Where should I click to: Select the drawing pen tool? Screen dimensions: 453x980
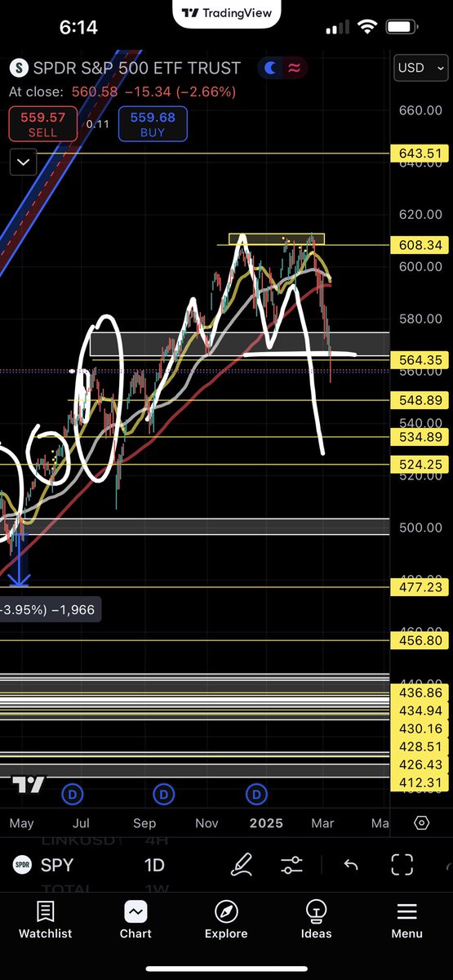click(x=241, y=865)
